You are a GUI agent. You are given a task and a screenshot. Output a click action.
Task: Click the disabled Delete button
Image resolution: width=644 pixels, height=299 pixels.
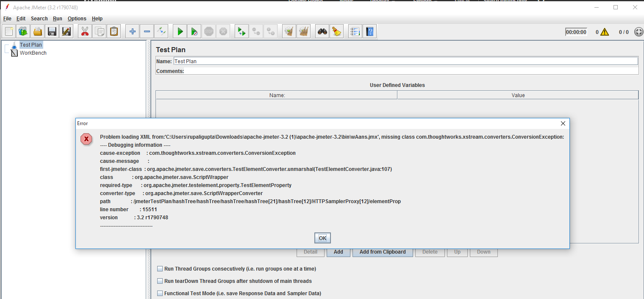click(430, 252)
